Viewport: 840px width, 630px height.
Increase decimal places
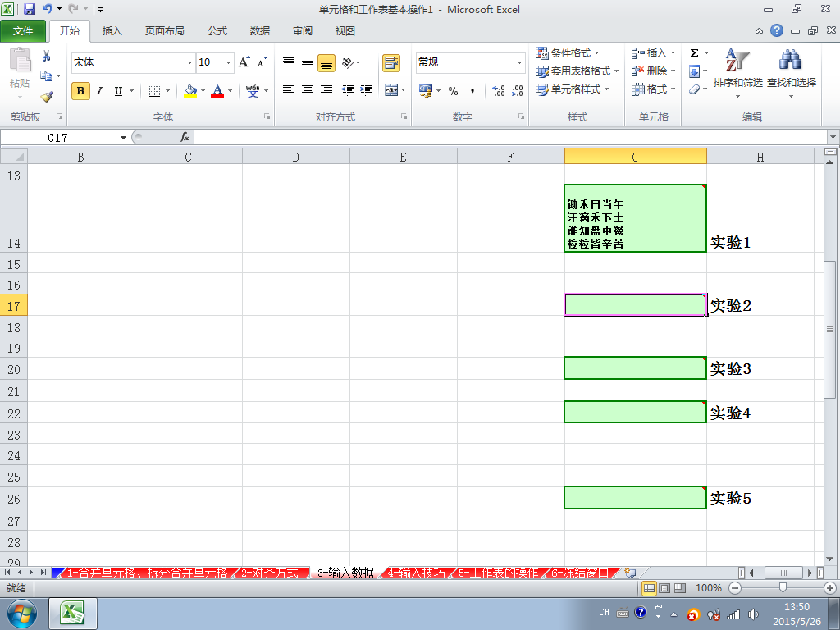click(x=498, y=90)
